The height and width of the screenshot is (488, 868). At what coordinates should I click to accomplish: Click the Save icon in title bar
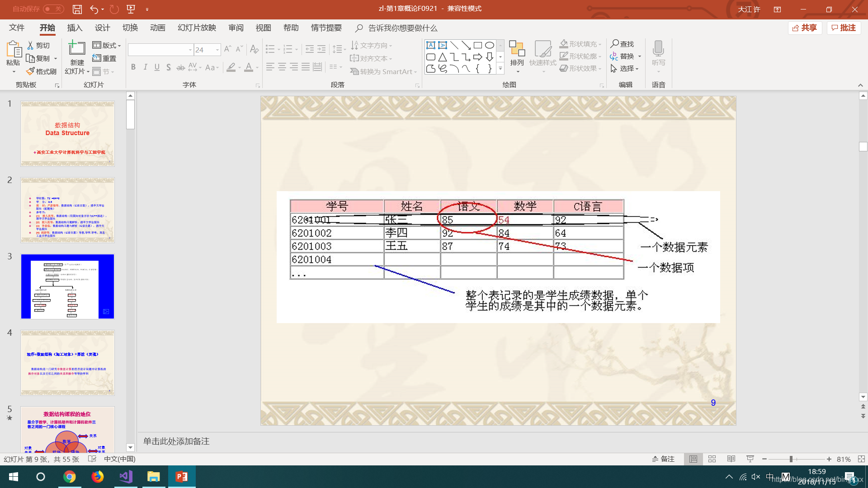click(x=77, y=9)
